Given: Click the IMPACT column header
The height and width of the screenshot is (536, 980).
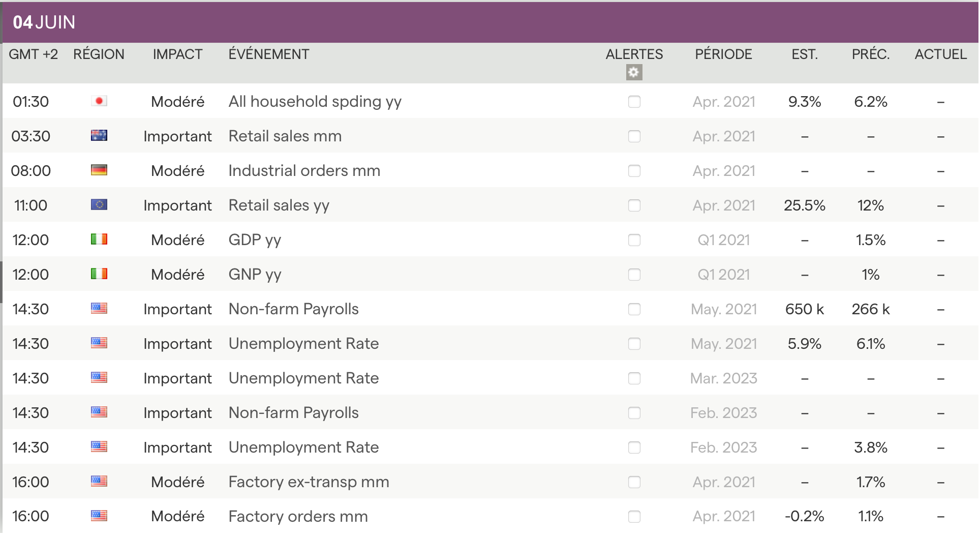Looking at the screenshot, I should tap(177, 54).
